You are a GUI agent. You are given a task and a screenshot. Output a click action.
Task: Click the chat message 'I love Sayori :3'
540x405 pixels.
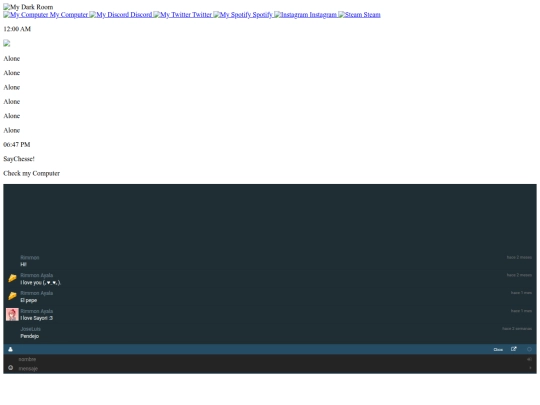point(37,318)
